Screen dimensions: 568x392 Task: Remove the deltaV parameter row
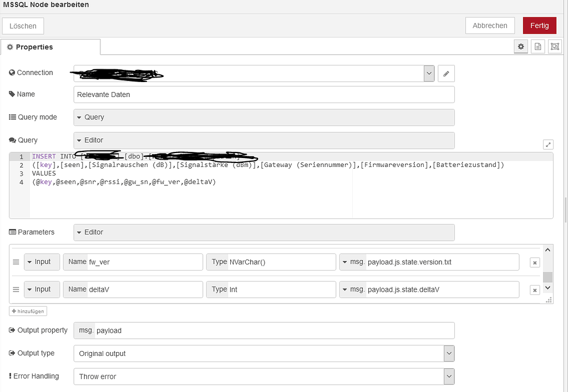(x=534, y=289)
